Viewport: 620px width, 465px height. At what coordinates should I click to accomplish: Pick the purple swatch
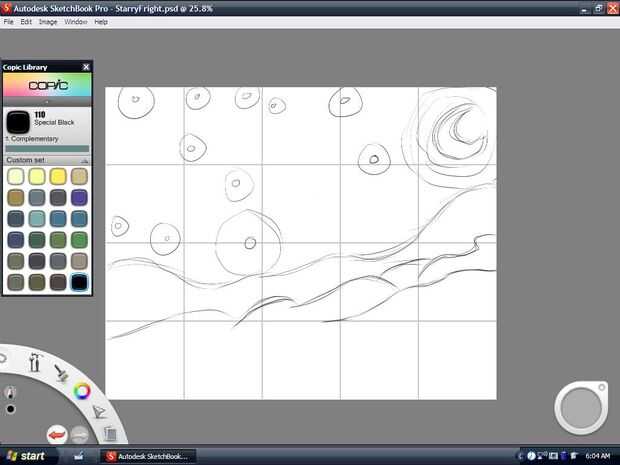(79, 197)
